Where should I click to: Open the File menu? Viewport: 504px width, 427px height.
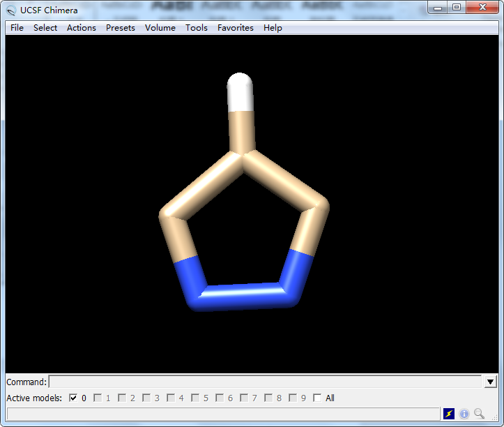(x=17, y=28)
